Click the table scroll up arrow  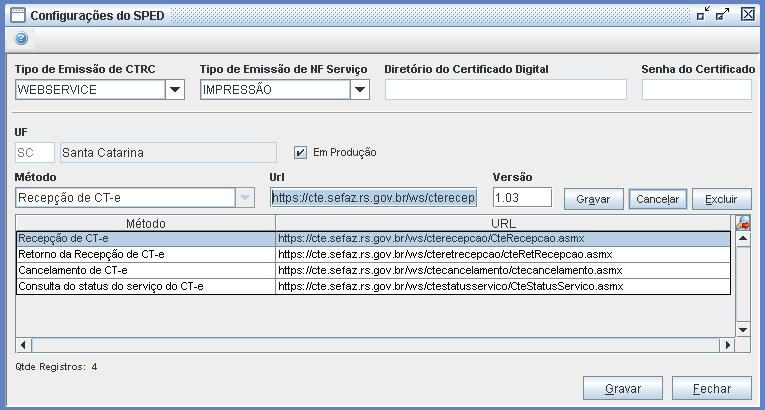tap(743, 239)
